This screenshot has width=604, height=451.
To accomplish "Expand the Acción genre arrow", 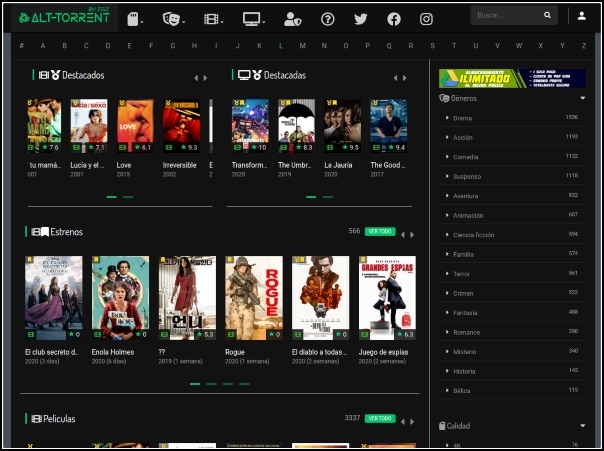I will pos(447,137).
